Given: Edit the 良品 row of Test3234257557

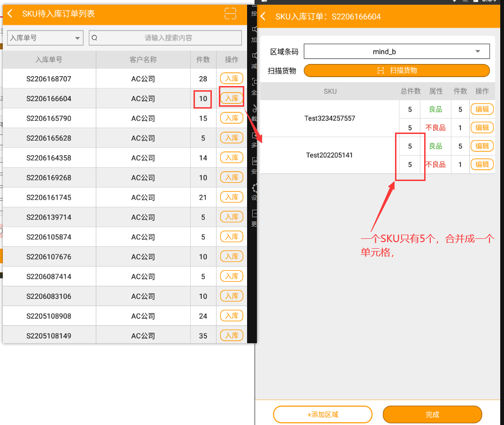Looking at the screenshot, I should tap(482, 109).
